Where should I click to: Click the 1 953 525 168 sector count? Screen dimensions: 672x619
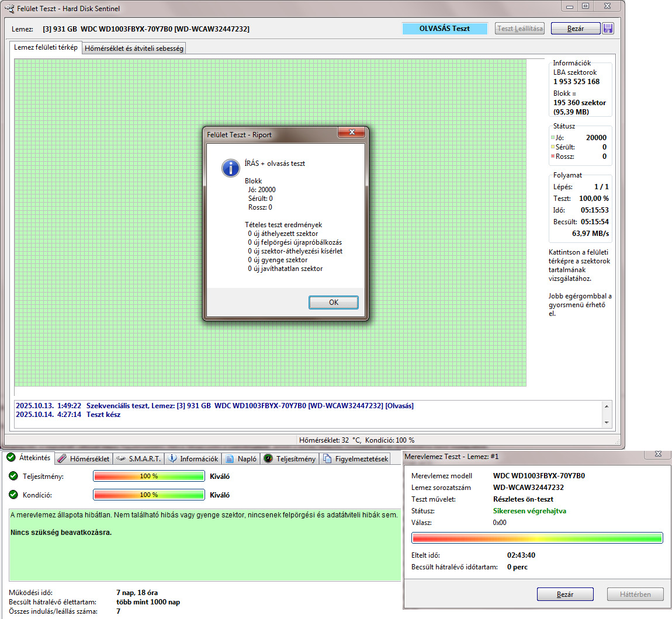click(x=576, y=81)
